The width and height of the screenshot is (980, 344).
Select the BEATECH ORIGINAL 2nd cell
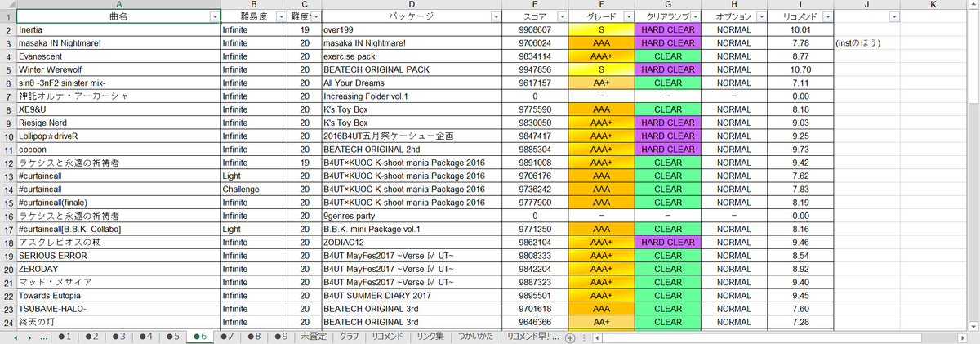coord(412,150)
